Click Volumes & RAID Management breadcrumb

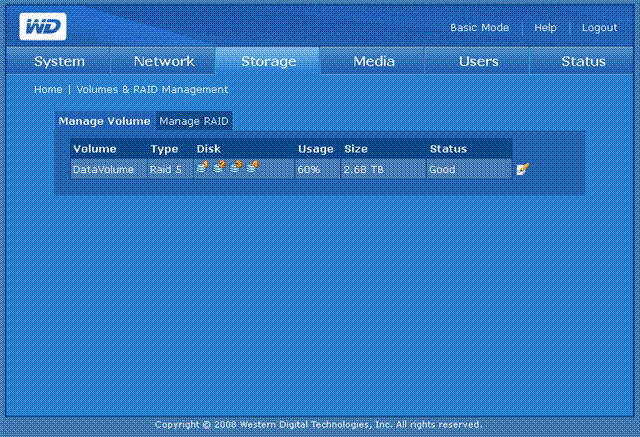point(152,89)
